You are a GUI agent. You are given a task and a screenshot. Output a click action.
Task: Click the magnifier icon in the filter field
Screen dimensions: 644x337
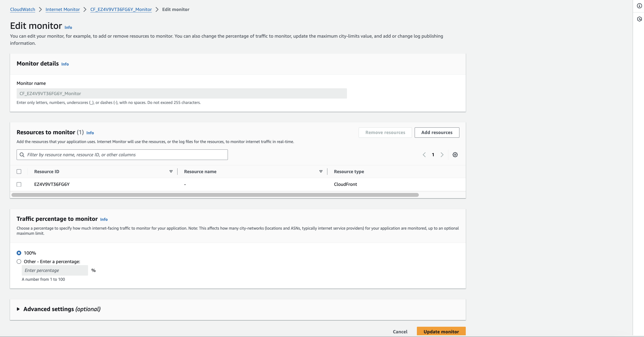[x=22, y=155]
